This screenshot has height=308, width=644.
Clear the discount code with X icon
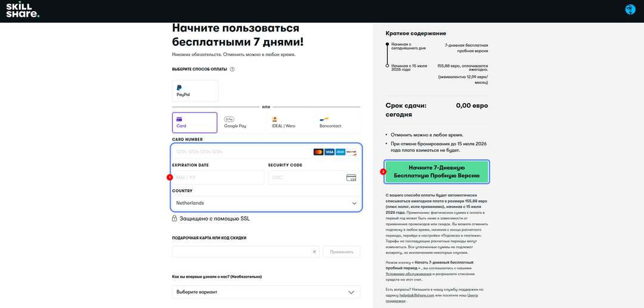pyautogui.click(x=314, y=252)
